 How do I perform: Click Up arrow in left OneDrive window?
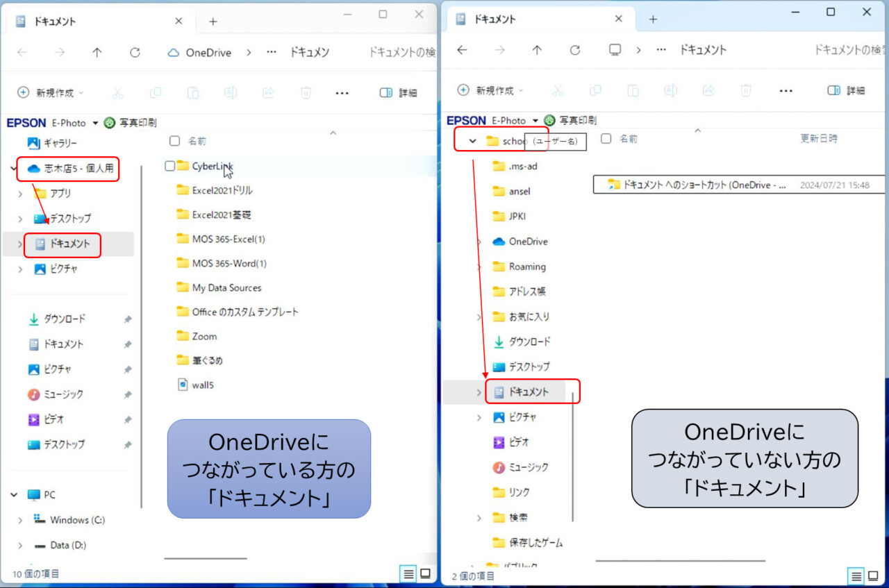click(97, 53)
